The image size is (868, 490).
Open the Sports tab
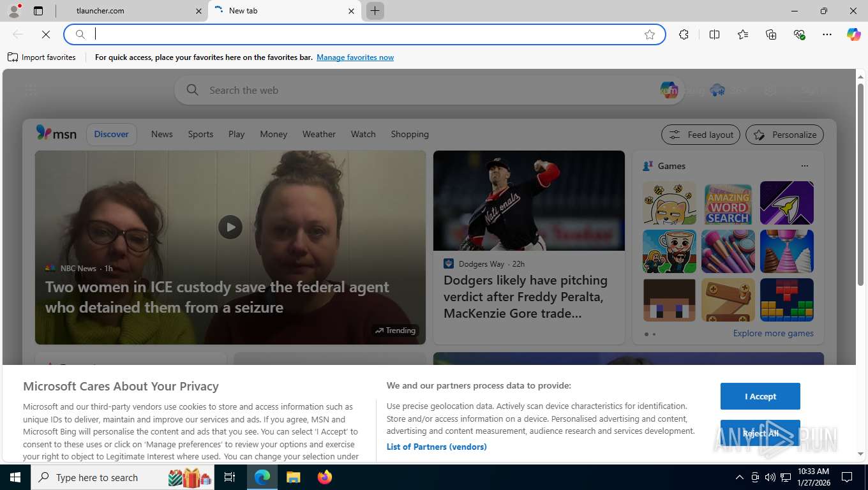(200, 134)
